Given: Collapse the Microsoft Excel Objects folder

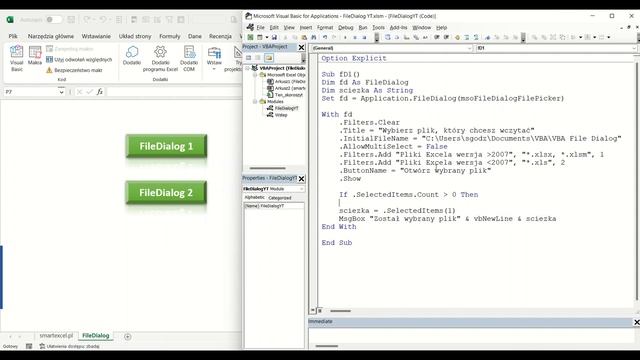Looking at the screenshot, I should click(x=255, y=75).
